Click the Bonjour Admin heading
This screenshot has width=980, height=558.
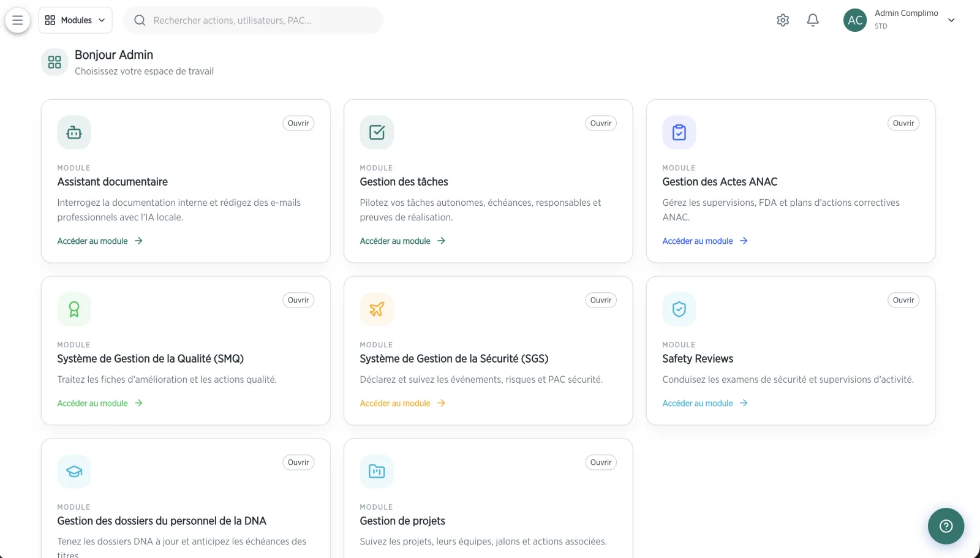(114, 55)
